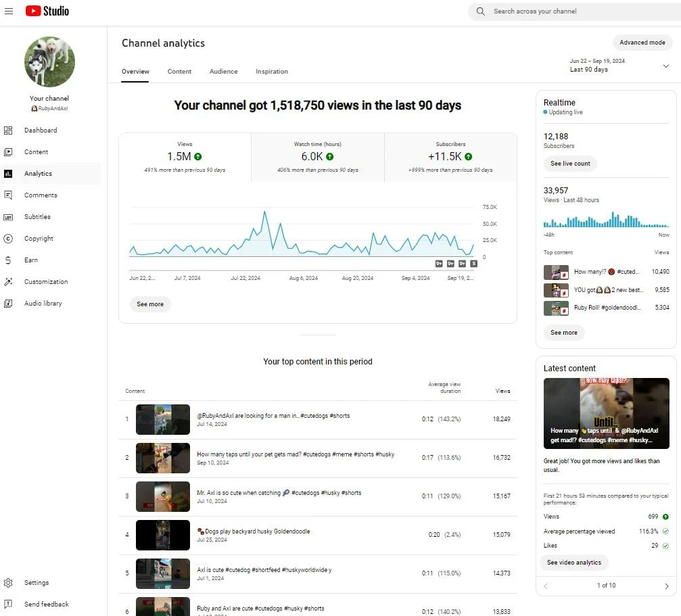Click the green up arrow beside Views 699

(665, 517)
